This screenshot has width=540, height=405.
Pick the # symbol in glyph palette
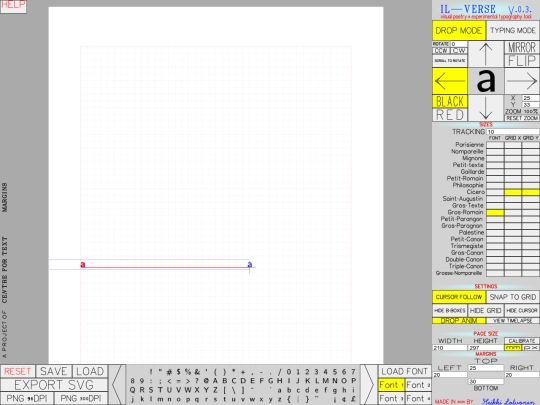(169, 372)
